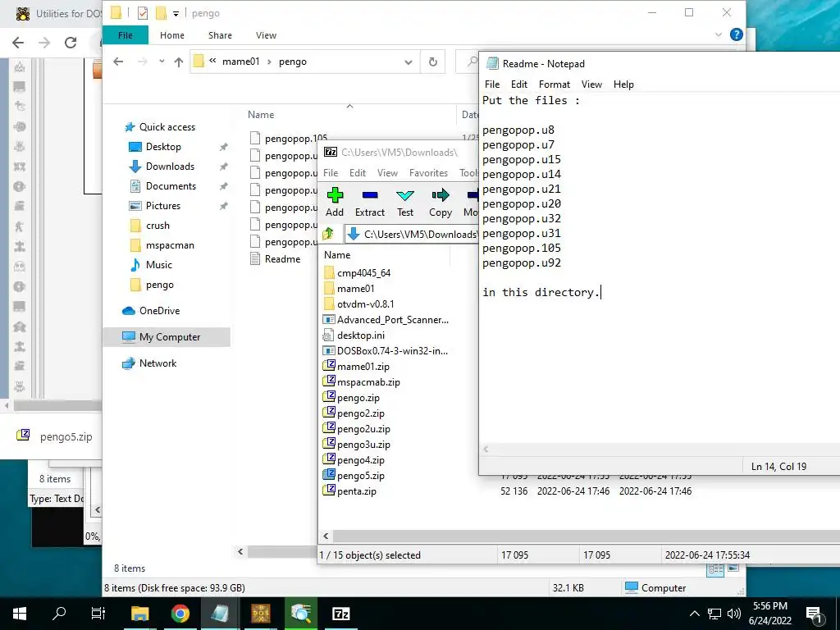Viewport: 840px width, 630px height.
Task: Expand Explorer address history dropdown
Action: [x=409, y=62]
